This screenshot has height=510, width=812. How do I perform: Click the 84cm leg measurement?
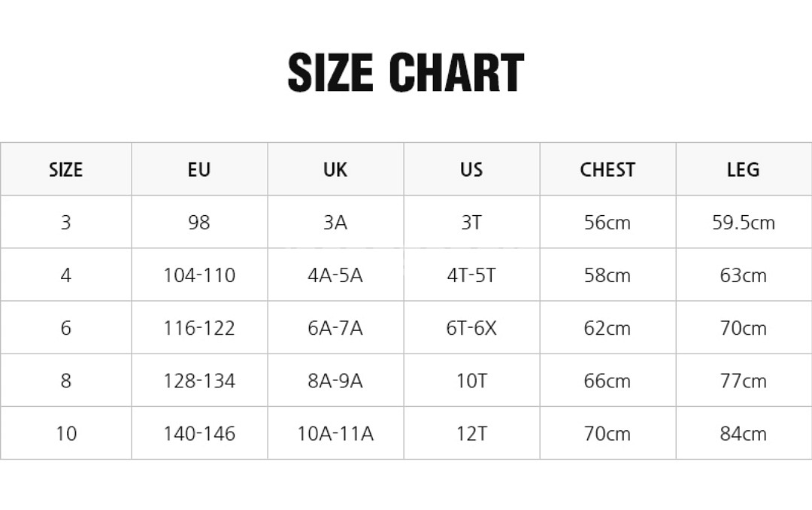pyautogui.click(x=743, y=433)
